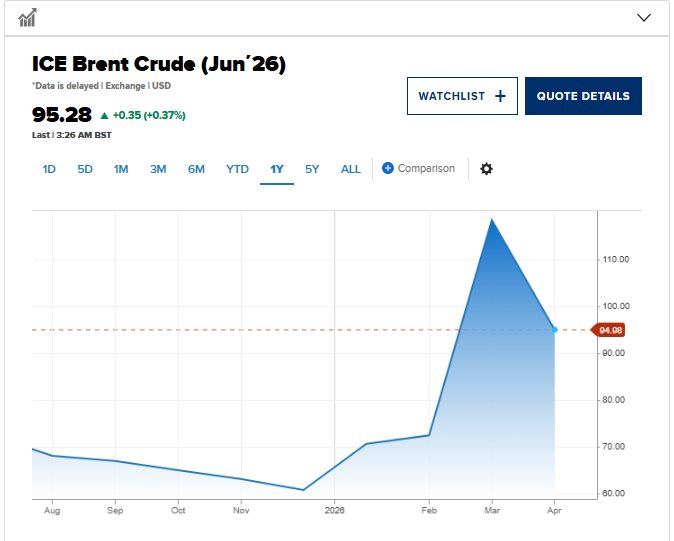
Task: Show ALL historical data range
Action: 351,169
